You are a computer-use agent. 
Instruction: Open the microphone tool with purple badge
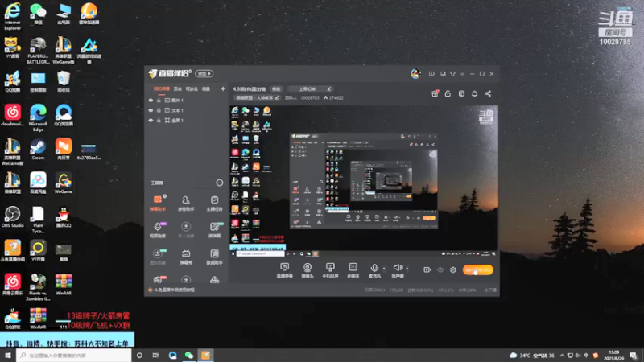(x=158, y=230)
